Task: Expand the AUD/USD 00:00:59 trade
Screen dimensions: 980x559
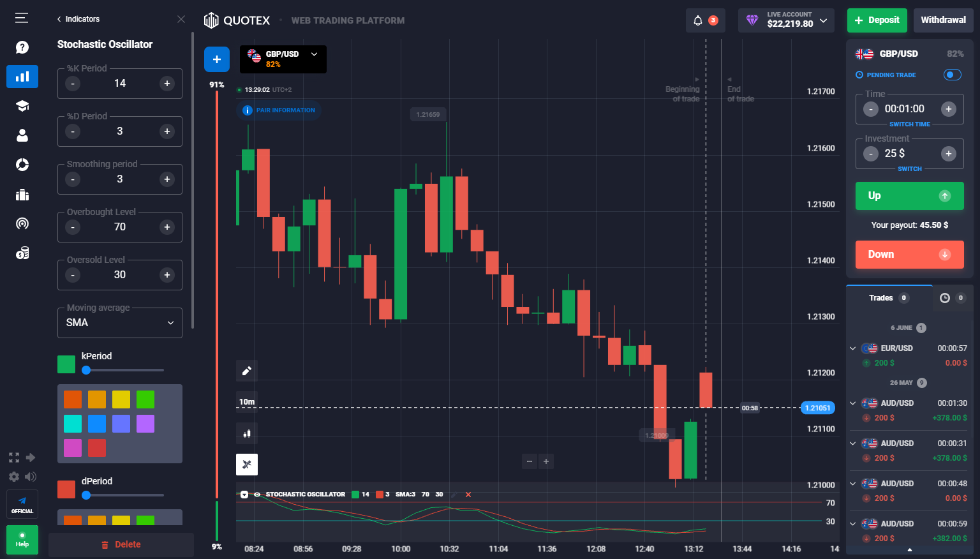Action: (852, 524)
